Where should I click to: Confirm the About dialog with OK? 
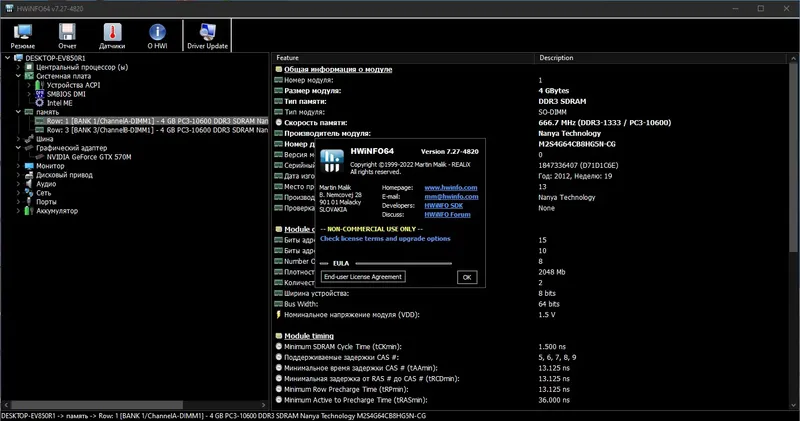click(467, 277)
